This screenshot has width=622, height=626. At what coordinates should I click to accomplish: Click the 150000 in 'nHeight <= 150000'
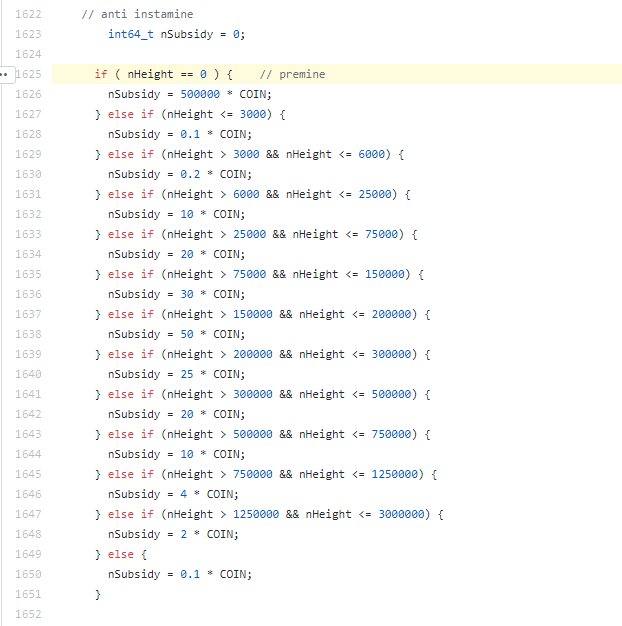tap(384, 274)
